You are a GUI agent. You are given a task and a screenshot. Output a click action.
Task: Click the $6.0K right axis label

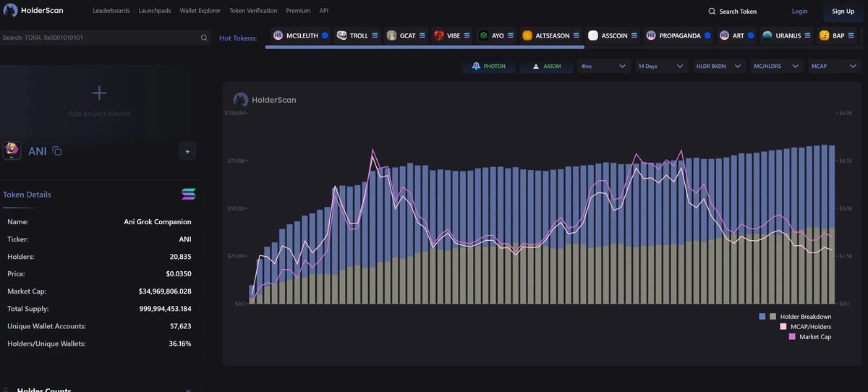845,113
